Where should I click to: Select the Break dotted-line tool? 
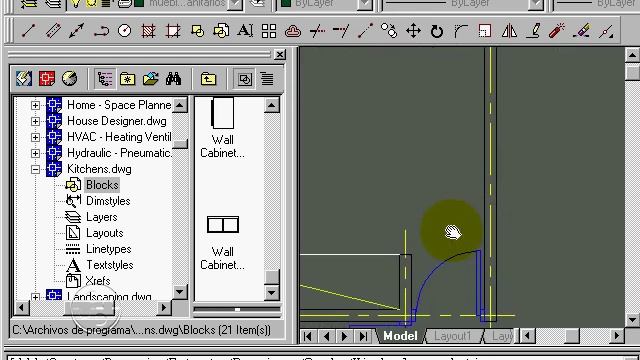pos(365,31)
